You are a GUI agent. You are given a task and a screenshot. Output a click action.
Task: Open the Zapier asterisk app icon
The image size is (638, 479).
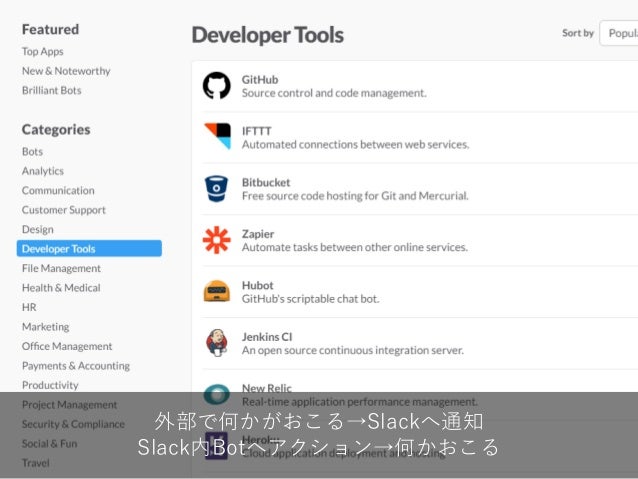[216, 240]
